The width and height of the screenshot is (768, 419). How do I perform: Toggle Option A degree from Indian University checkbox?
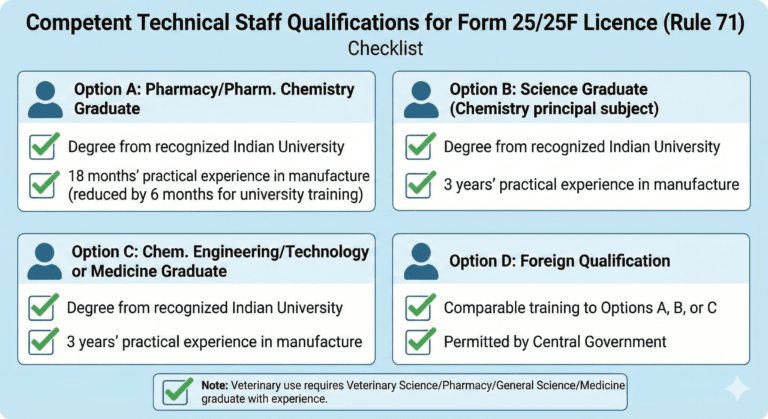43,147
